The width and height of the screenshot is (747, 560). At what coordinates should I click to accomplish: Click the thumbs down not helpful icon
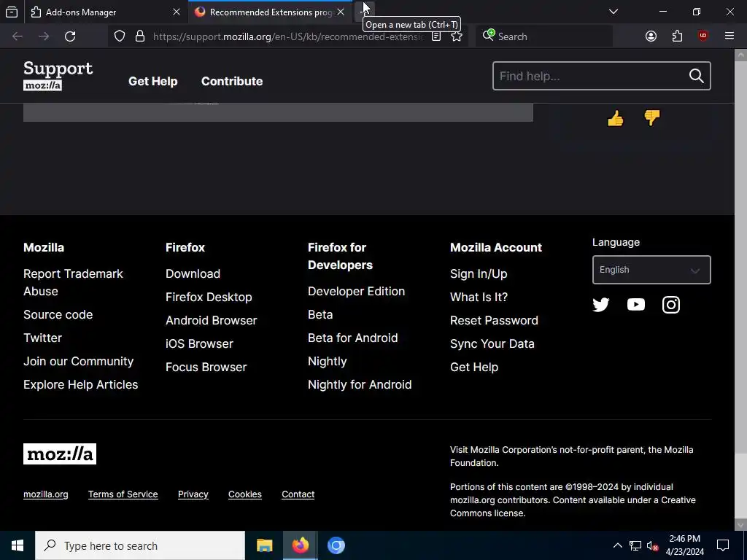tap(651, 117)
